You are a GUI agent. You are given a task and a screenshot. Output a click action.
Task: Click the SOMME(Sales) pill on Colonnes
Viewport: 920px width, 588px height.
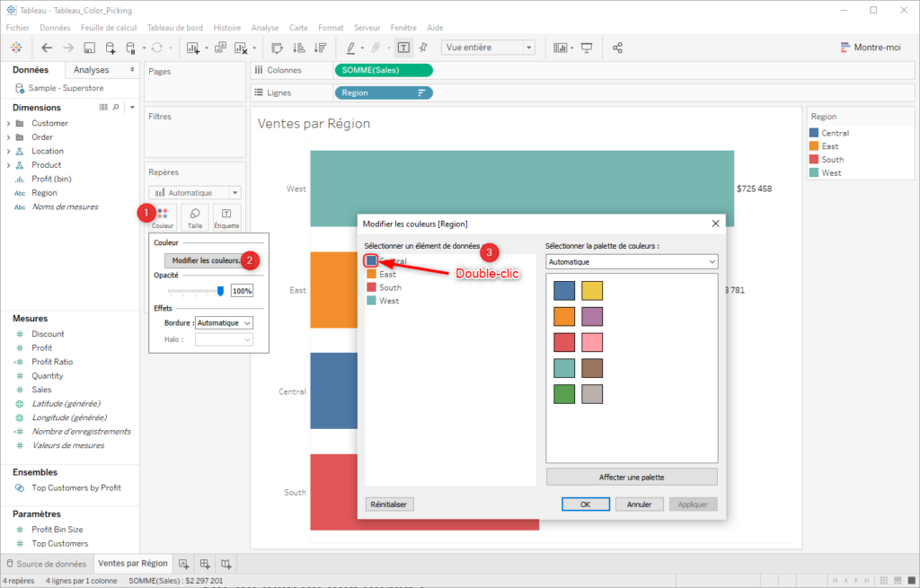[384, 70]
